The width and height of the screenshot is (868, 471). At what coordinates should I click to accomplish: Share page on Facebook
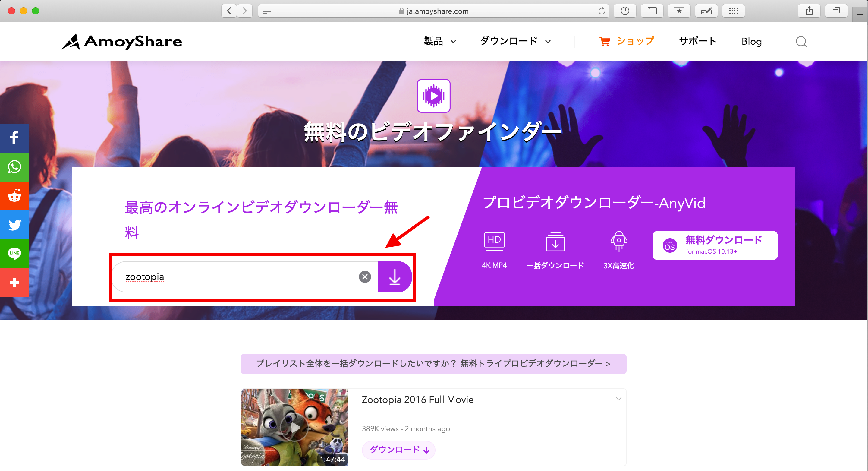pyautogui.click(x=14, y=138)
